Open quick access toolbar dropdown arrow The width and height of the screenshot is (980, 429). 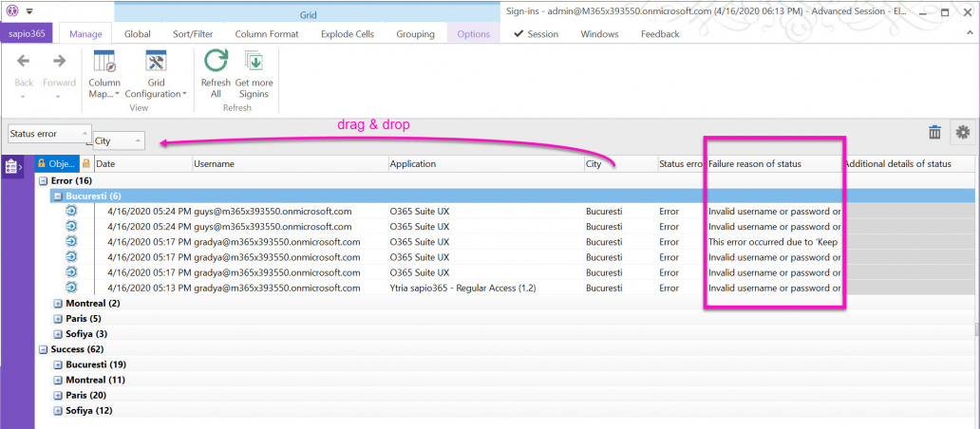click(x=29, y=11)
